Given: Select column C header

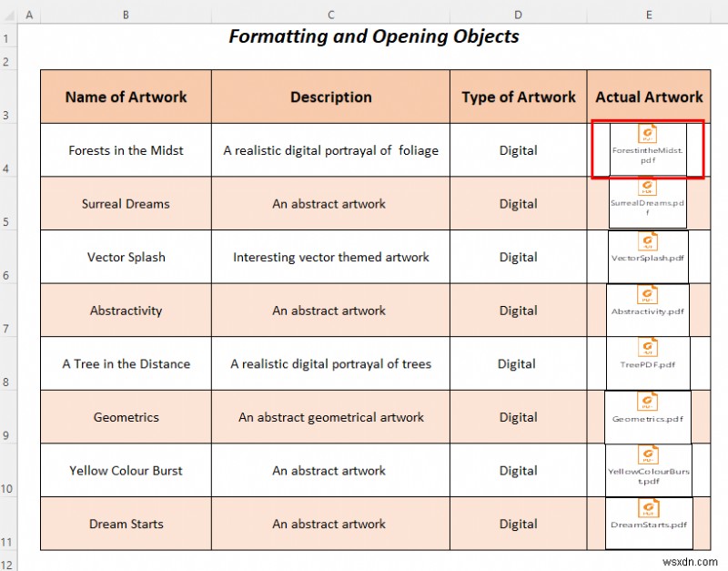Looking at the screenshot, I should (x=330, y=15).
